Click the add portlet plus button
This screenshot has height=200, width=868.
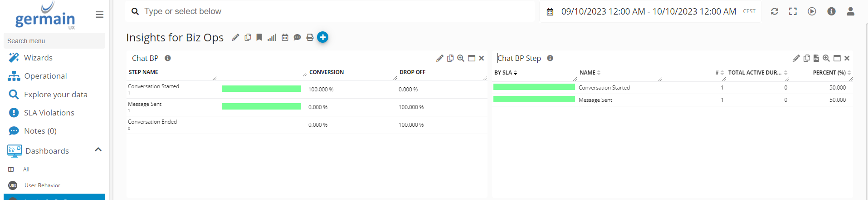pos(322,37)
